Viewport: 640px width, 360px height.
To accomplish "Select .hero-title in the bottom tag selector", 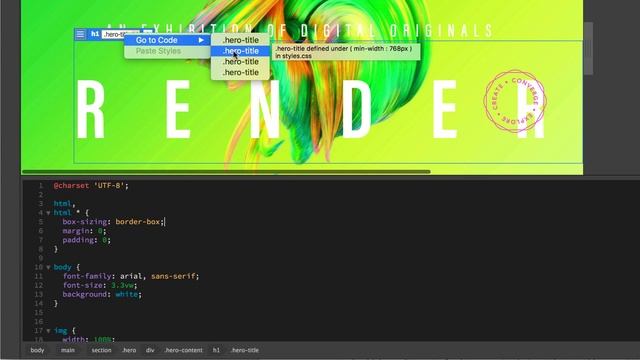I will pos(245,350).
